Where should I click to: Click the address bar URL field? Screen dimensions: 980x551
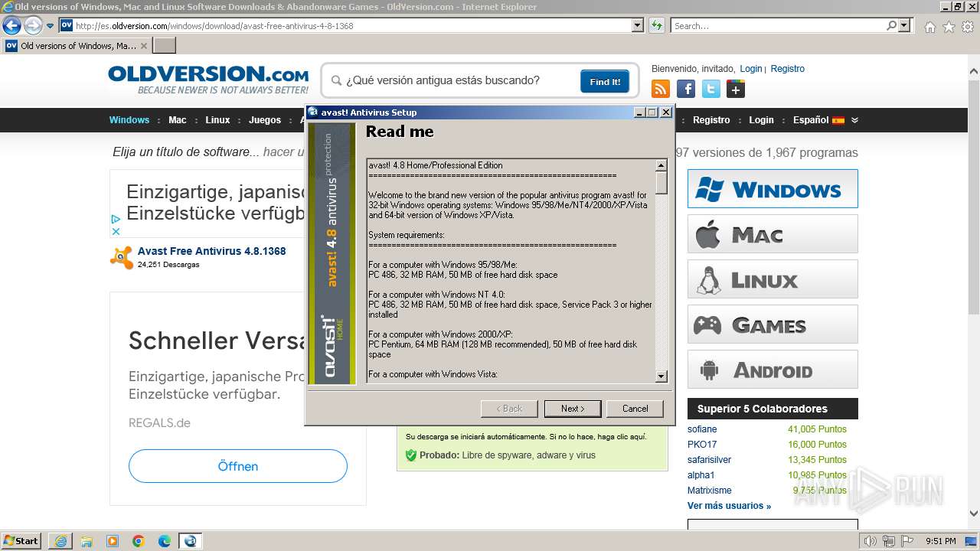pos(345,26)
